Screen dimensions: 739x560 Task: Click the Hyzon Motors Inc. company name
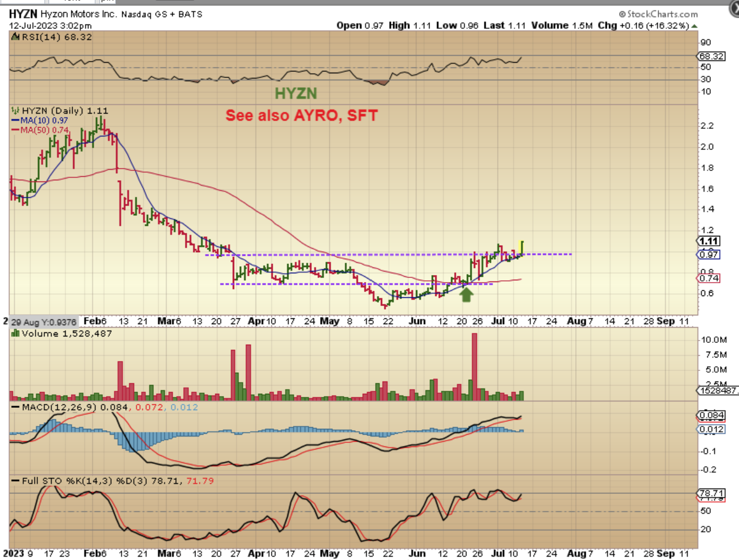click(78, 13)
